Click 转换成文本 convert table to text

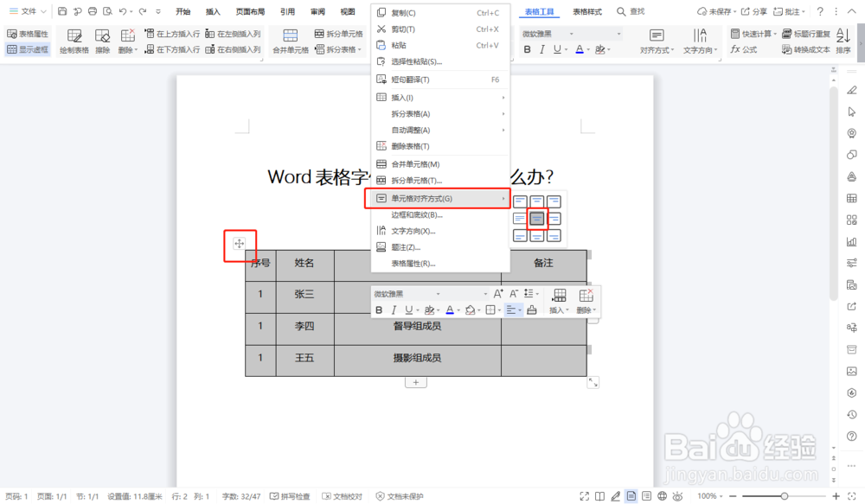[x=808, y=49]
